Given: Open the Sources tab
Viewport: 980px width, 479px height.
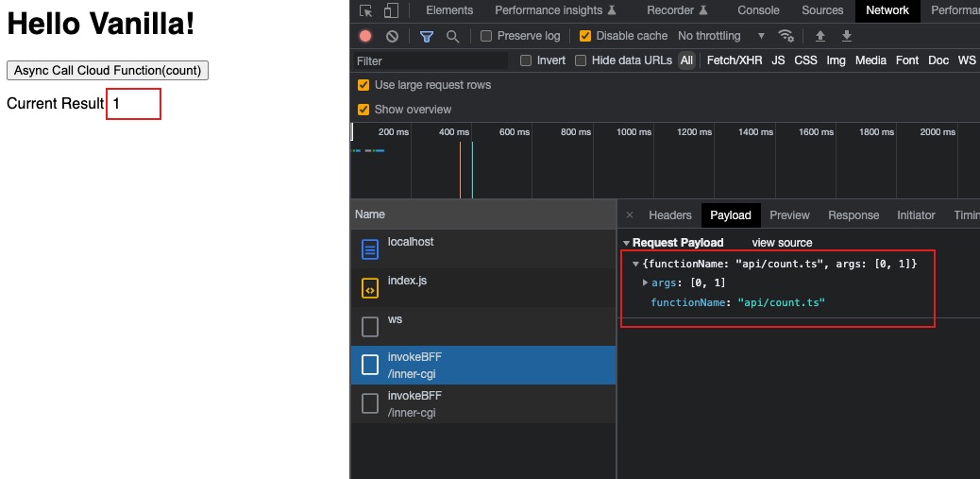Looking at the screenshot, I should point(822,10).
